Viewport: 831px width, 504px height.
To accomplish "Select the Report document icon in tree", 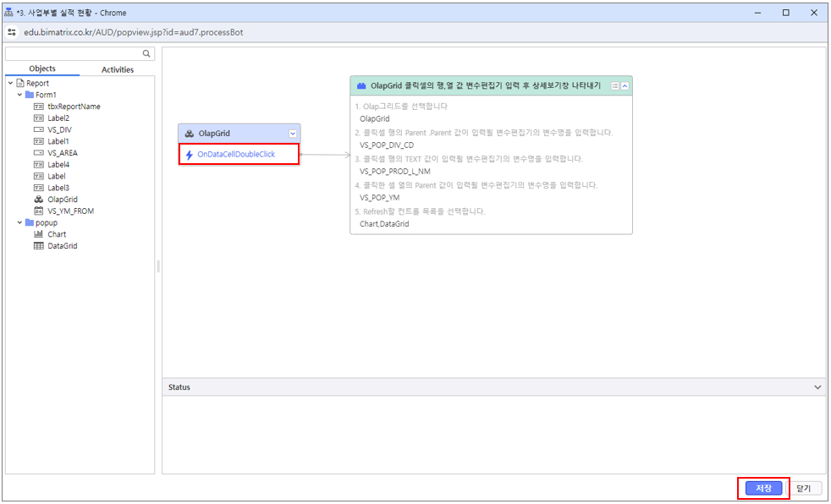I will pos(20,83).
